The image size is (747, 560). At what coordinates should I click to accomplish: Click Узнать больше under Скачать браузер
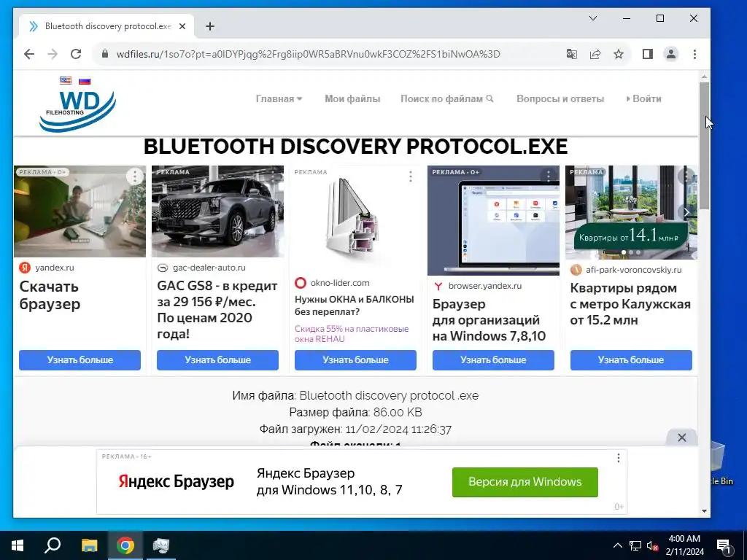tap(80, 360)
